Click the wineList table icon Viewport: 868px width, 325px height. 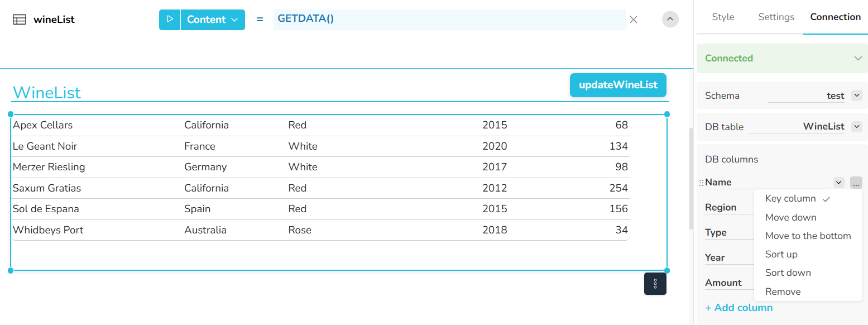[19, 20]
